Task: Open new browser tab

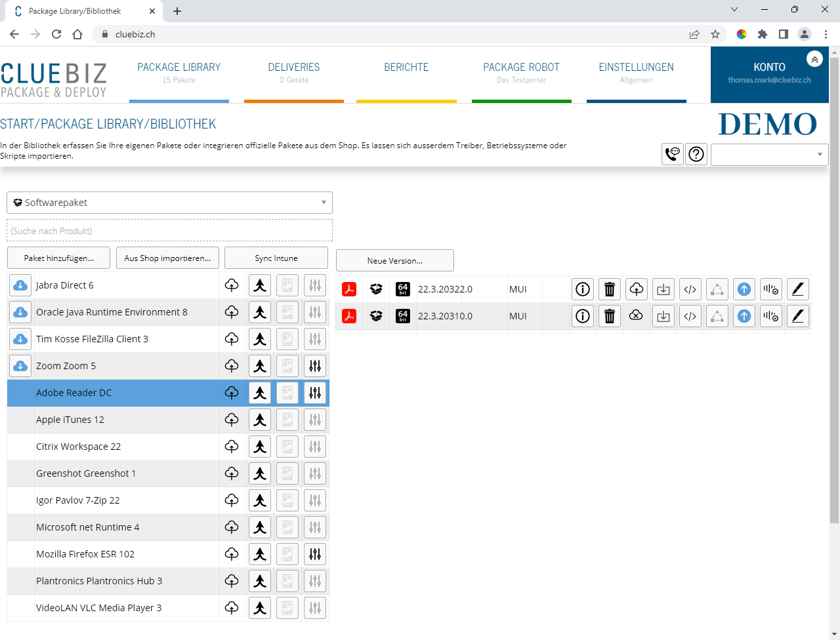Action: click(177, 11)
